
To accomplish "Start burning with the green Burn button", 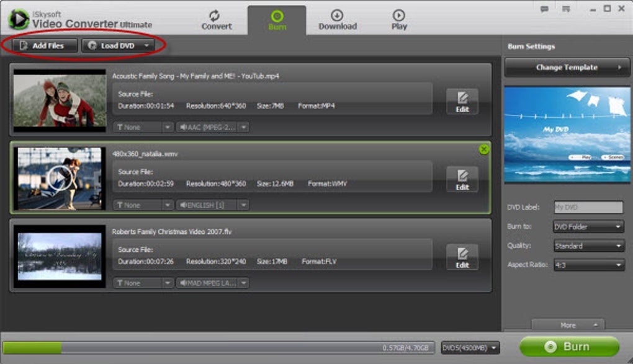I will [569, 346].
